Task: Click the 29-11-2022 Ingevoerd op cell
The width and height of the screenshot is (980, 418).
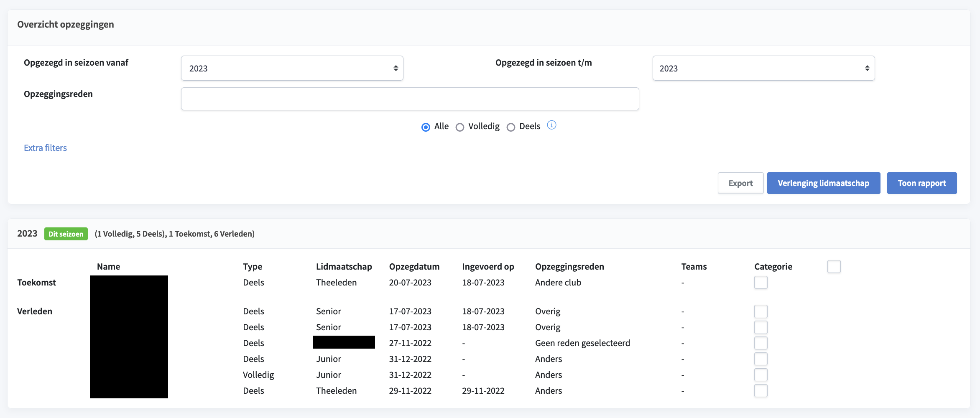Action: point(483,391)
